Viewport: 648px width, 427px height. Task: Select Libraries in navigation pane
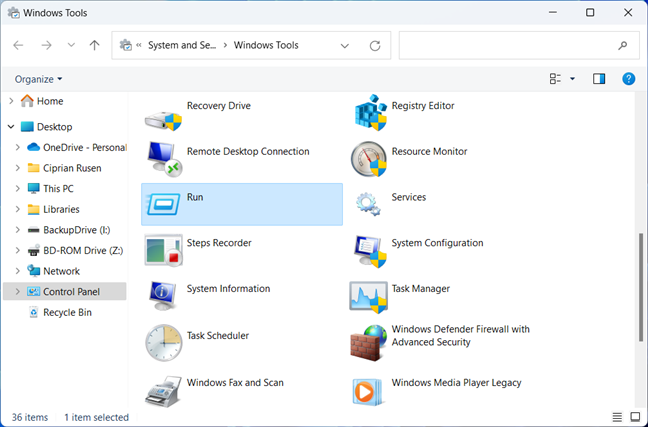(x=53, y=209)
